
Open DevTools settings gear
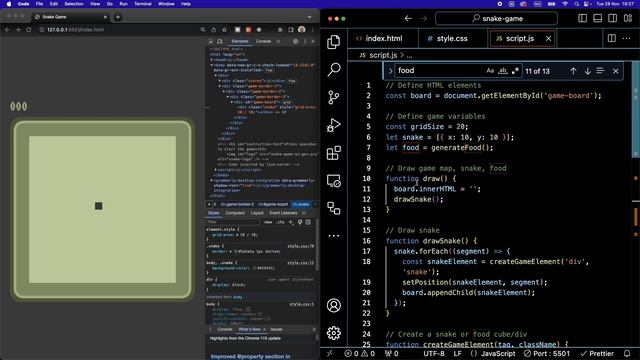(x=296, y=42)
